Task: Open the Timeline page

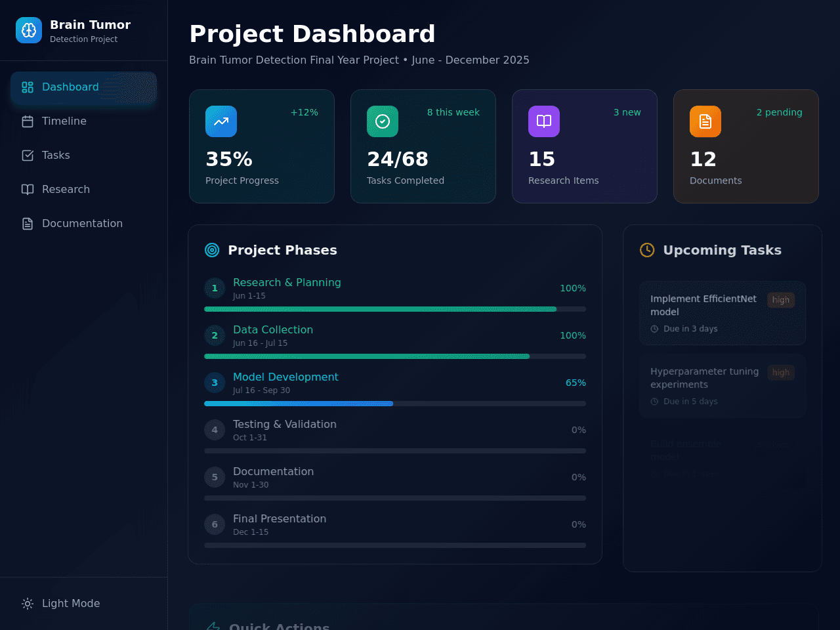Action: tap(83, 121)
